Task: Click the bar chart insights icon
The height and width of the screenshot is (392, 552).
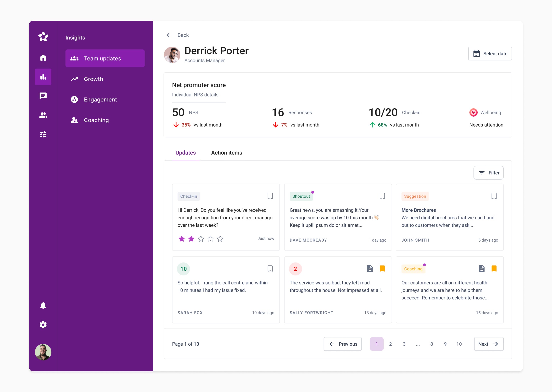Action: (43, 77)
